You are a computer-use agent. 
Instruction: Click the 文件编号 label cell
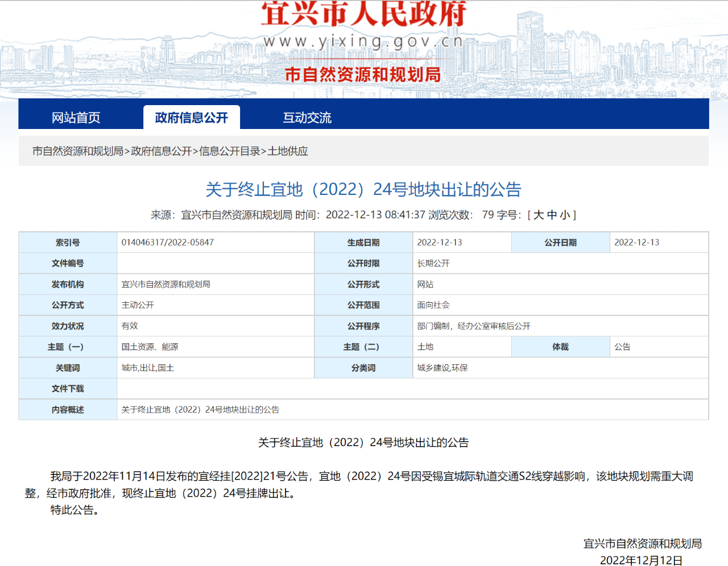pos(68,263)
